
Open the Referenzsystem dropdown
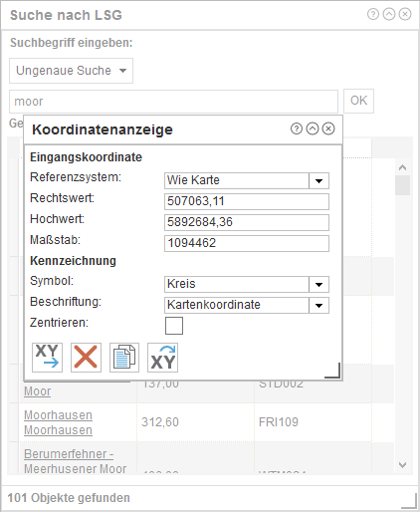tap(318, 181)
